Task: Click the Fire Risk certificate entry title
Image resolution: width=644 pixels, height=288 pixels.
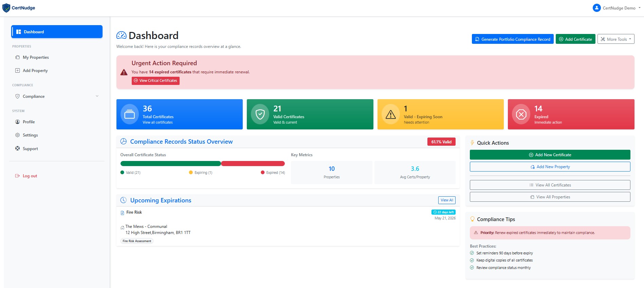Action: (134, 212)
